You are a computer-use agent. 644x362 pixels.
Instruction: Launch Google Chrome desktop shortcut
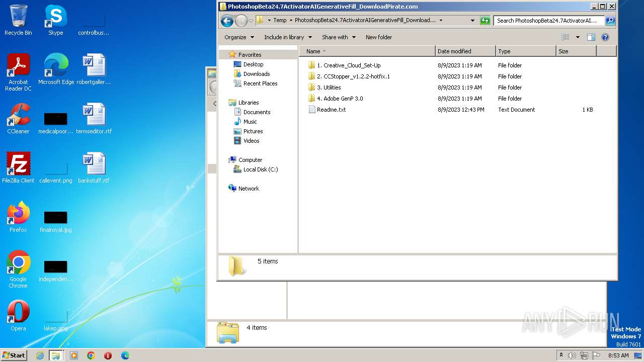pos(18,269)
